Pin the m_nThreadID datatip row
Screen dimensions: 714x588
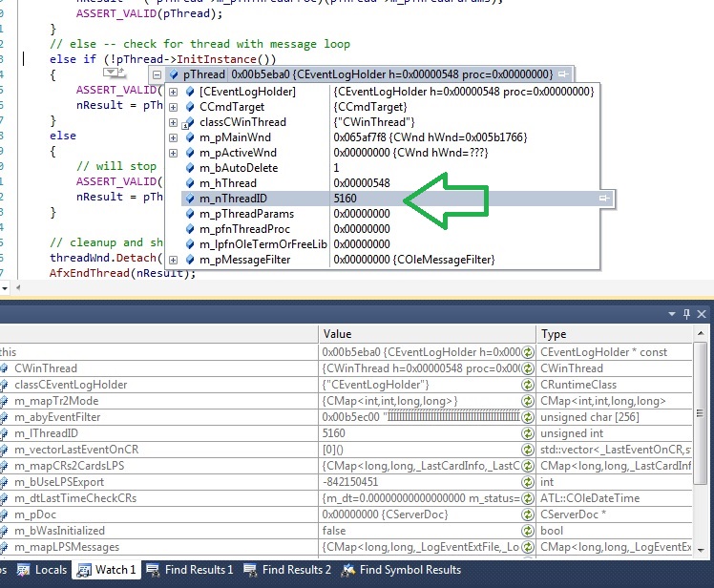click(603, 198)
